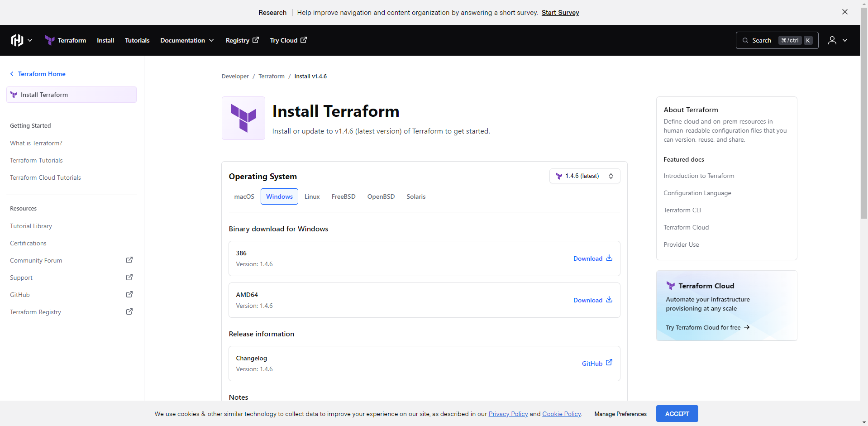Viewport: 868px width, 426px height.
Task: Open Terraform Cloud Tutorials sidebar link
Action: pyautogui.click(x=45, y=177)
